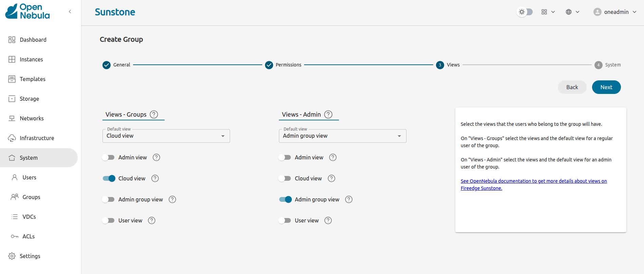Click the Permissions step checkmark icon

(x=269, y=65)
